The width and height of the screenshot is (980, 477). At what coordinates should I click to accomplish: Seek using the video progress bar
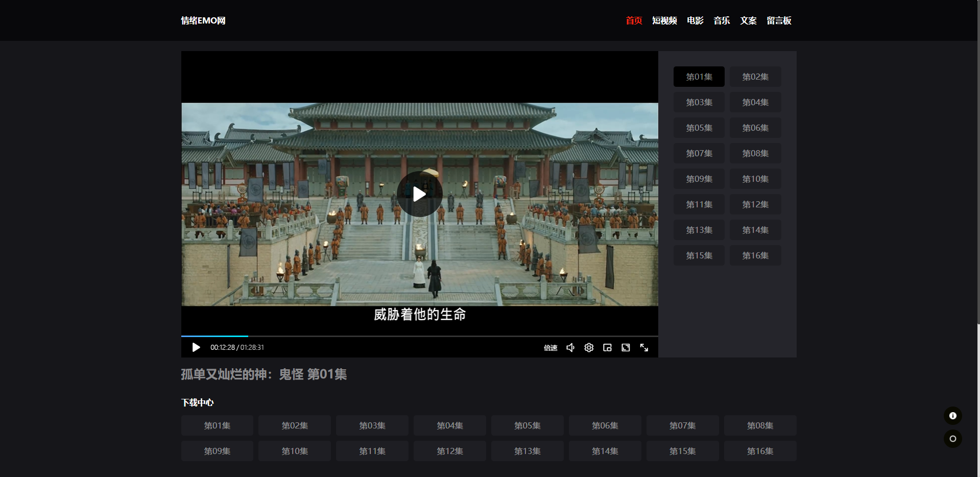point(419,336)
